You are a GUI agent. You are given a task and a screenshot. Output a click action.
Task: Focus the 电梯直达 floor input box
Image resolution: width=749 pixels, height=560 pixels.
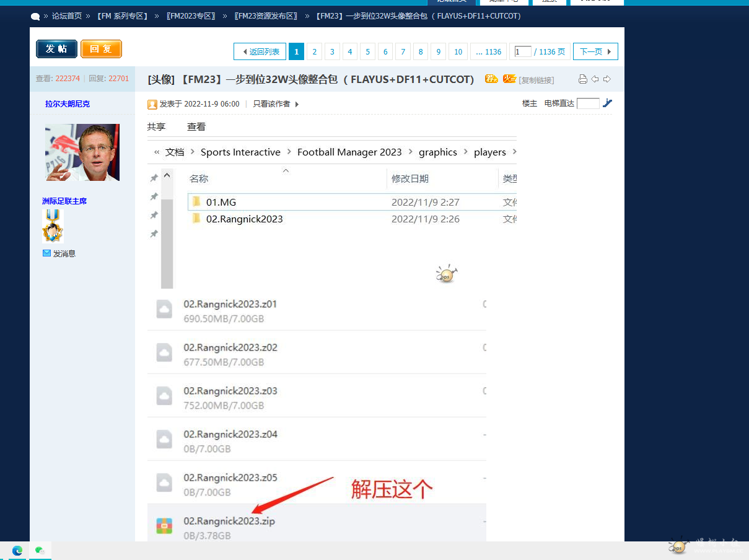coord(588,103)
